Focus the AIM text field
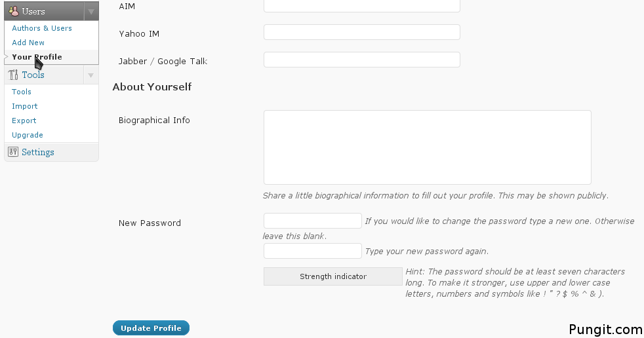644x338 pixels. (x=361, y=5)
